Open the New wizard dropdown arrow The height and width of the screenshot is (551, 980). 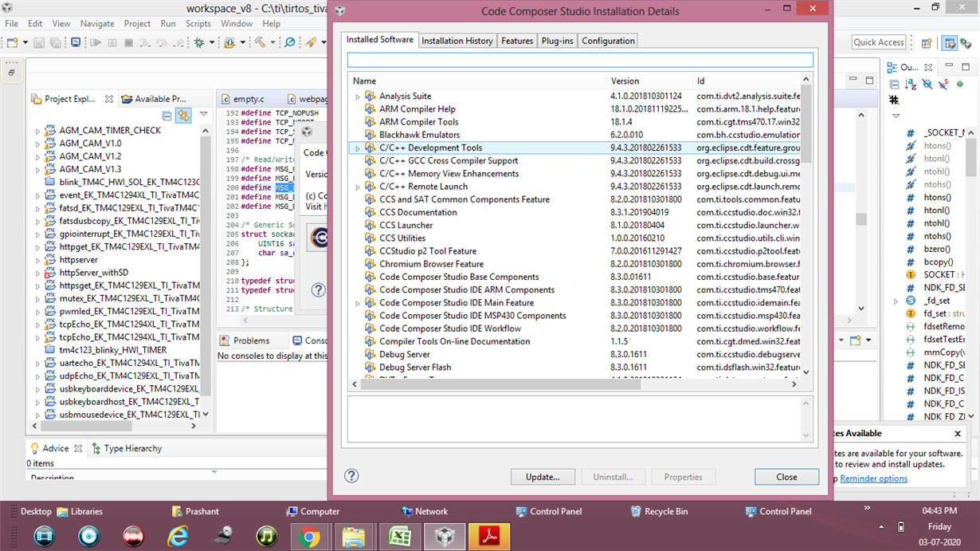(x=25, y=43)
